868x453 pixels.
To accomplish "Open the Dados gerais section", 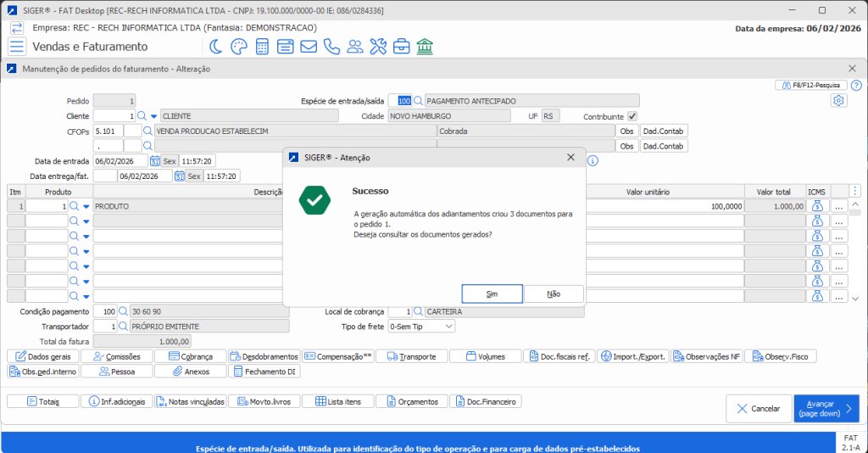I will pos(42,356).
